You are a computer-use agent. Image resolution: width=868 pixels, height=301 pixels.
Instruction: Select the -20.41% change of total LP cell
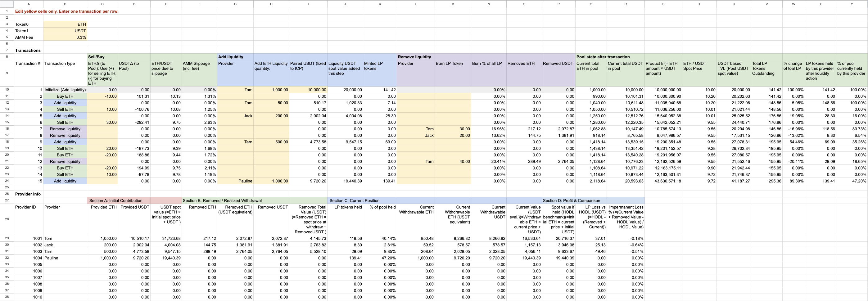(793, 161)
